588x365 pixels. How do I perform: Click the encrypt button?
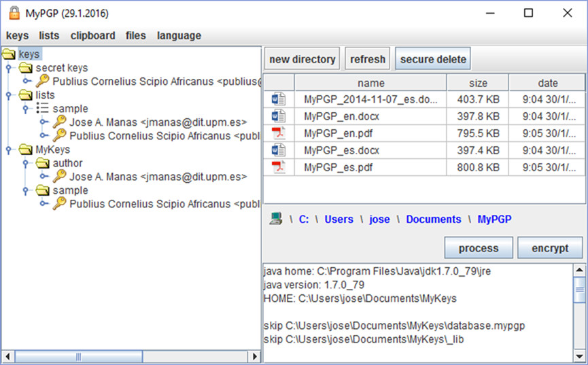point(550,248)
